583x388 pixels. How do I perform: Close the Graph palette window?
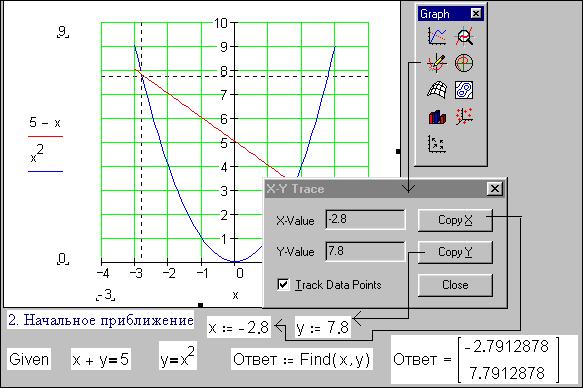click(x=476, y=14)
